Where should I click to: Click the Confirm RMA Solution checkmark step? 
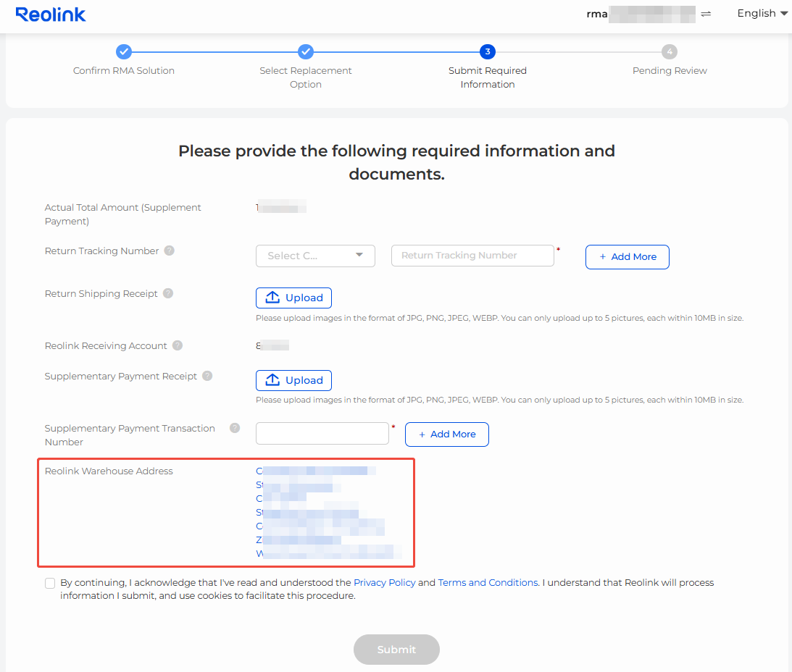coord(124,51)
